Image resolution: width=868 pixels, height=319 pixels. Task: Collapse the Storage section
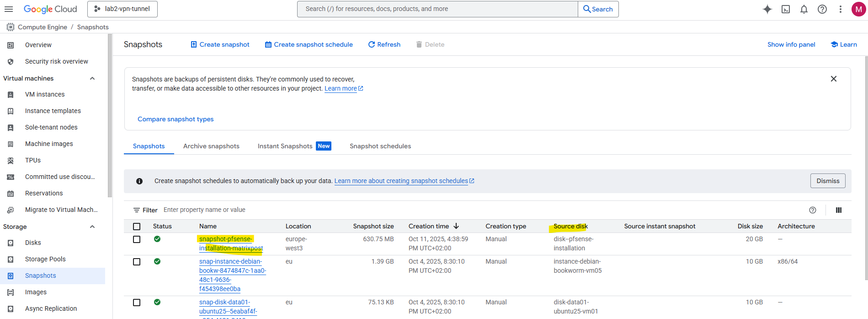pos(92,227)
